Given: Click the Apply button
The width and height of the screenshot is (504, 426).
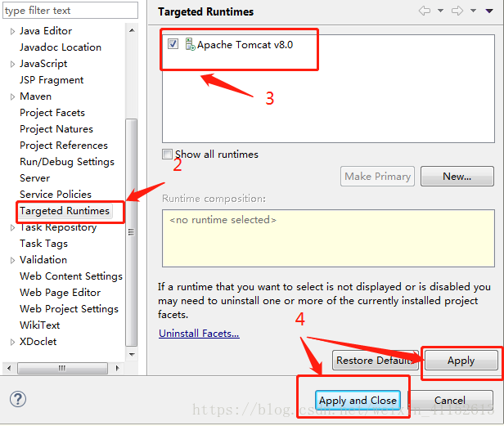Looking at the screenshot, I should pos(461,360).
